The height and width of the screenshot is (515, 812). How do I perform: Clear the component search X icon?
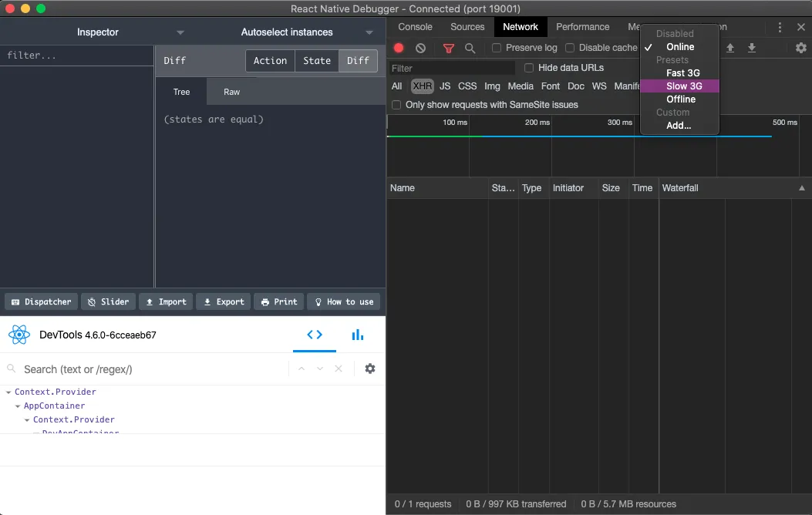pos(339,369)
